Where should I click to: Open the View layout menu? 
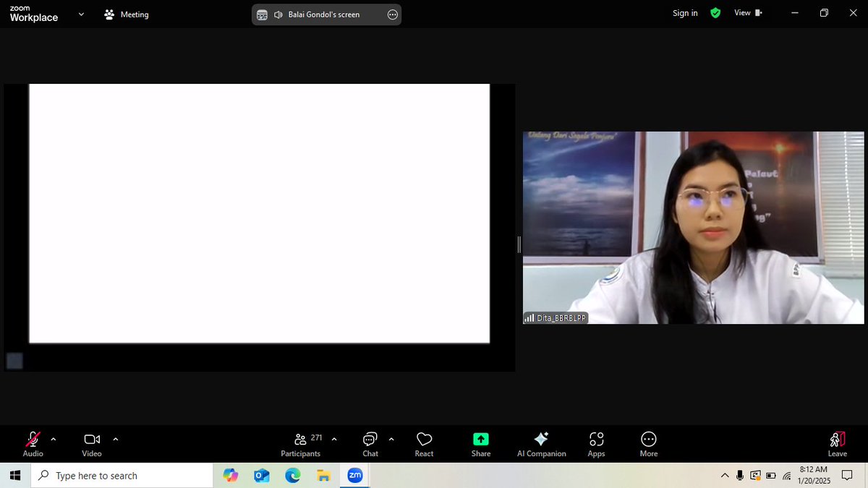tap(748, 13)
